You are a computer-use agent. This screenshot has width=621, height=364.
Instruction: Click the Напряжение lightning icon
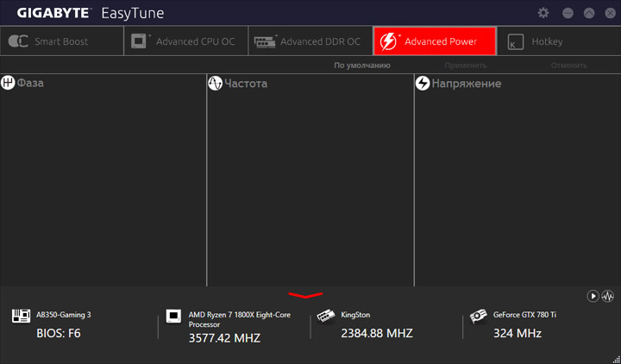coord(423,83)
